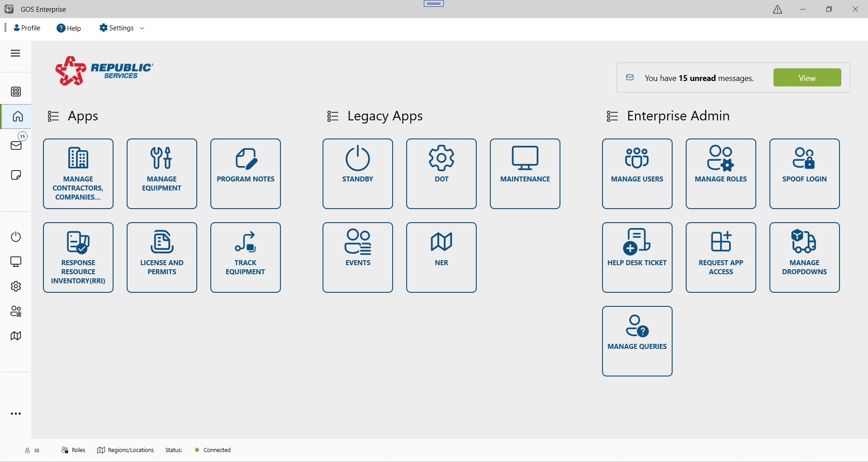Launch the Spoof Login tile

pos(804,174)
